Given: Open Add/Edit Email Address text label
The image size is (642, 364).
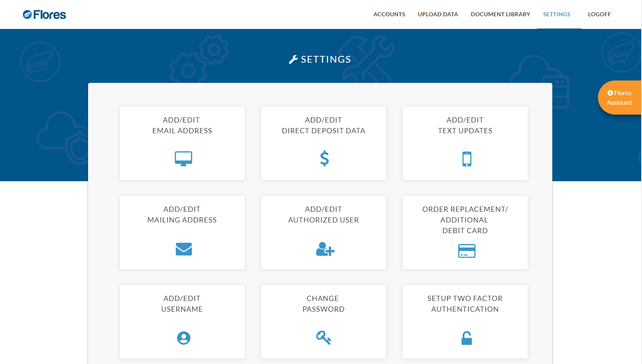Looking at the screenshot, I should [x=182, y=125].
